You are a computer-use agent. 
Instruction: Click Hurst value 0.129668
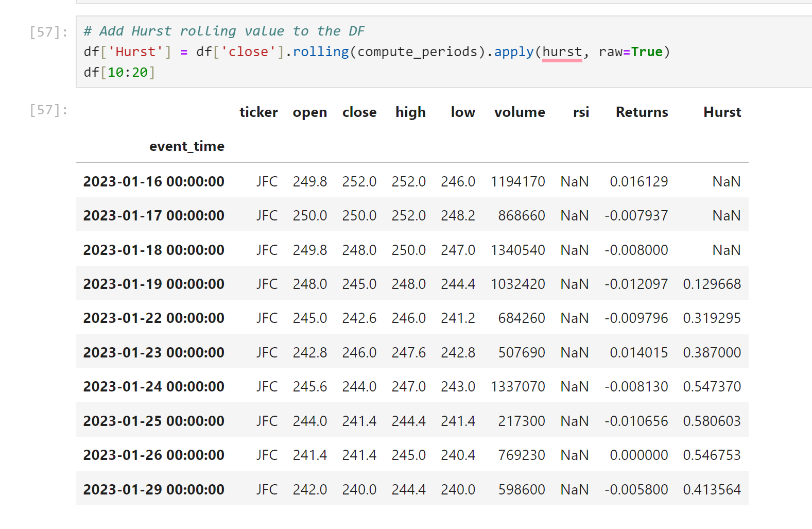(712, 284)
